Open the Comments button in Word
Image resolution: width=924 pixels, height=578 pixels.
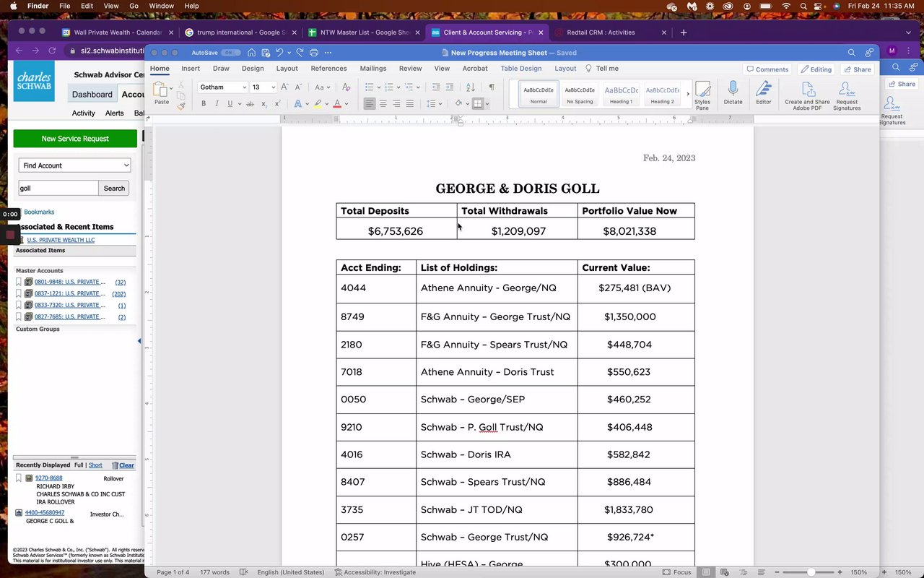tap(767, 69)
